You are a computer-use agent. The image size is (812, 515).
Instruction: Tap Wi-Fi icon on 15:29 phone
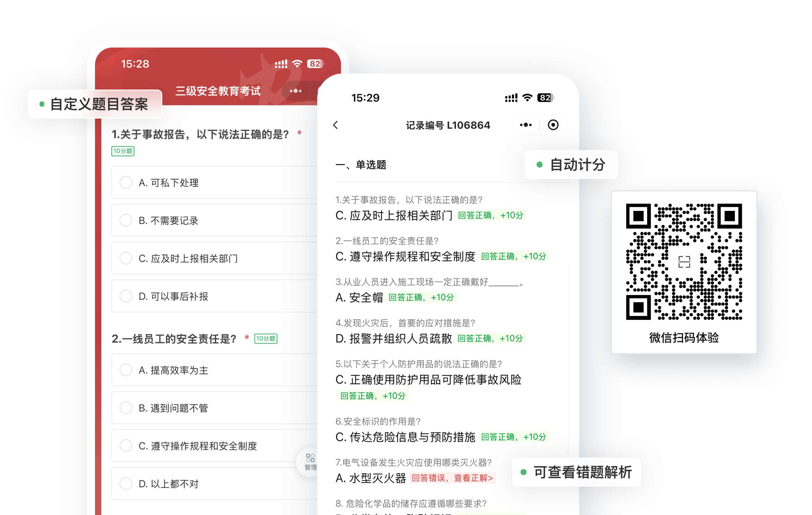pos(527,98)
